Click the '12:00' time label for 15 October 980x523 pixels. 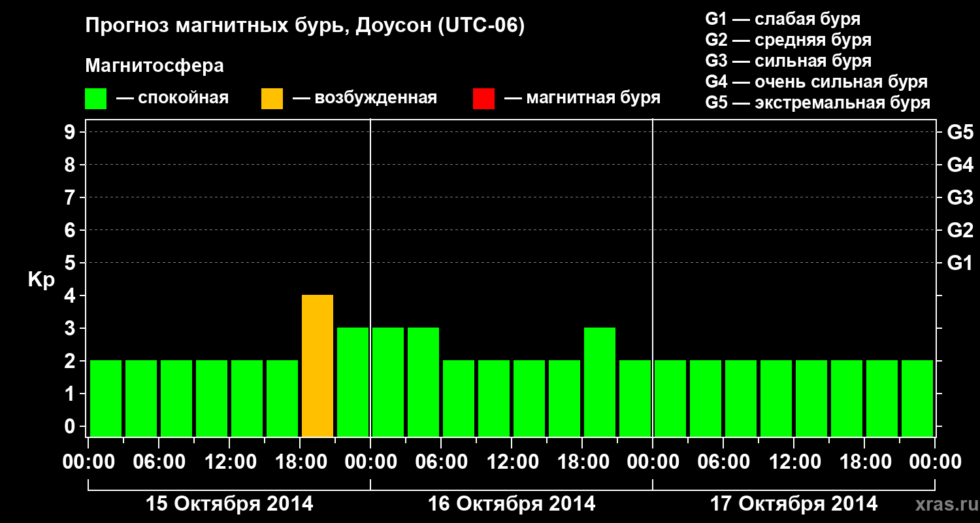229,462
